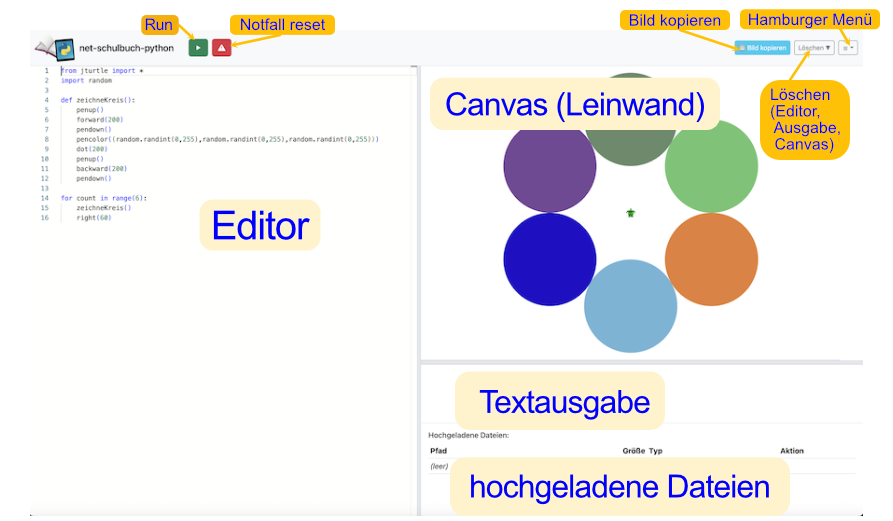This screenshot has width=893, height=521.
Task: Click the empty line 13 in the editor
Action: 236,188
